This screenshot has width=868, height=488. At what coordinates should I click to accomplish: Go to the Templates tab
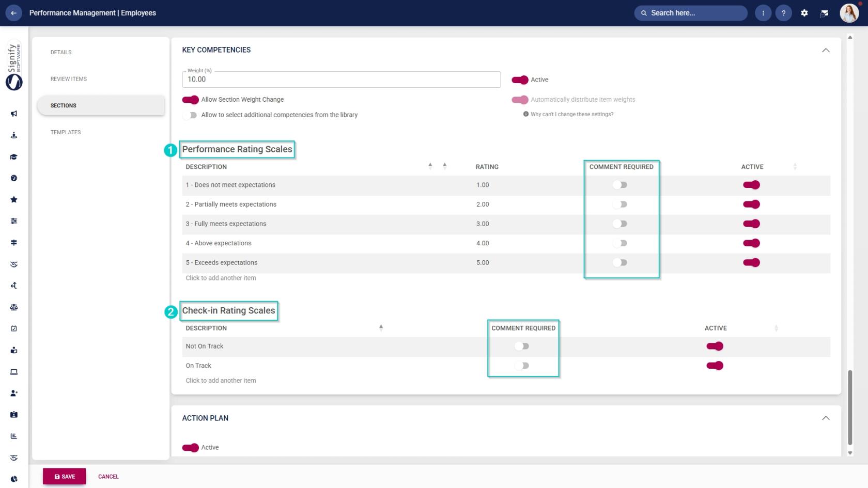[66, 132]
